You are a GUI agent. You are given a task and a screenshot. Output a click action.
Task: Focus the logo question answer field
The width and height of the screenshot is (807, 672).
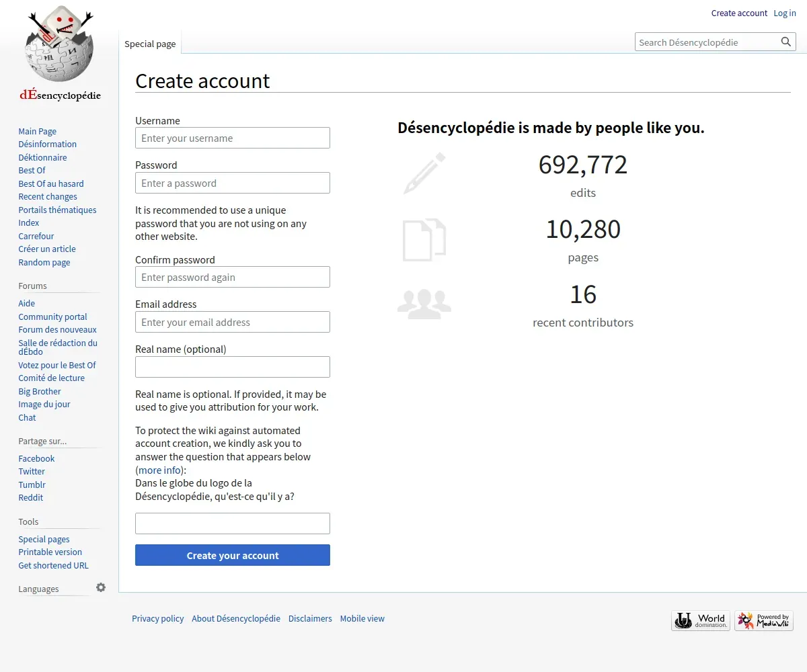coord(233,523)
